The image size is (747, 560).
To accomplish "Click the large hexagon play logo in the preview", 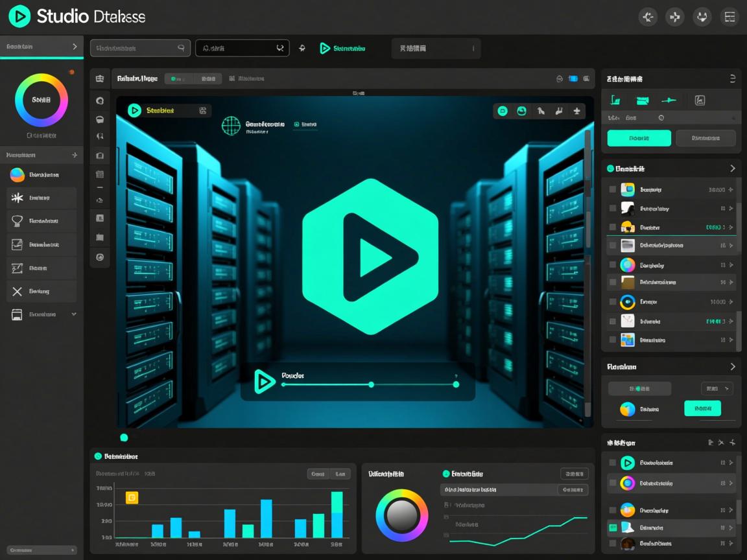I will click(370, 257).
